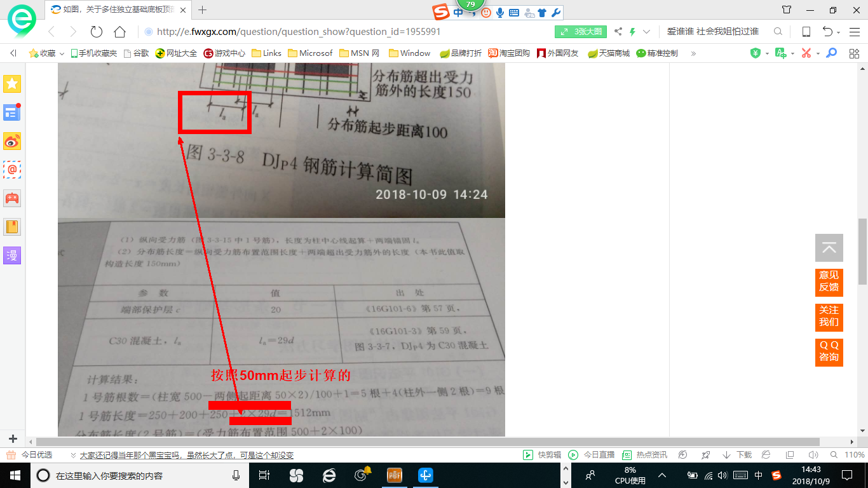Click the green lightning speed-mode icon
Viewport: 868px width, 488px height.
(x=632, y=32)
